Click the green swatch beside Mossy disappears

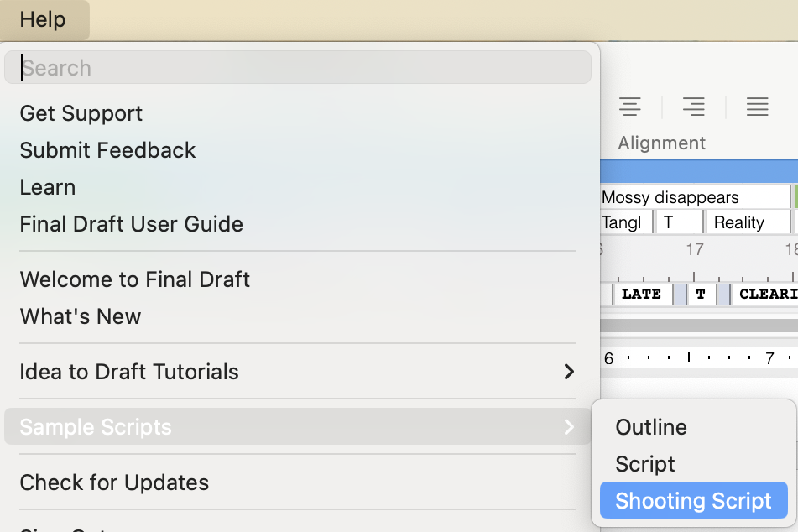[x=793, y=196]
